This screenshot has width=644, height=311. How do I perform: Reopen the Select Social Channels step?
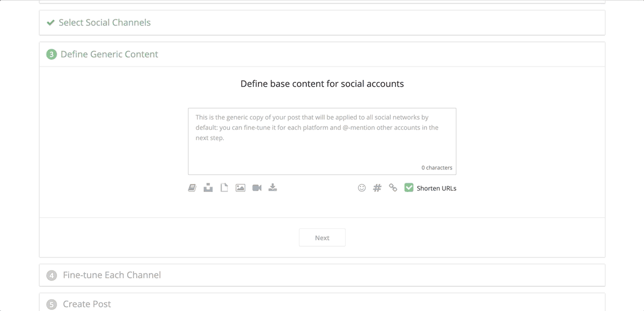tap(105, 23)
